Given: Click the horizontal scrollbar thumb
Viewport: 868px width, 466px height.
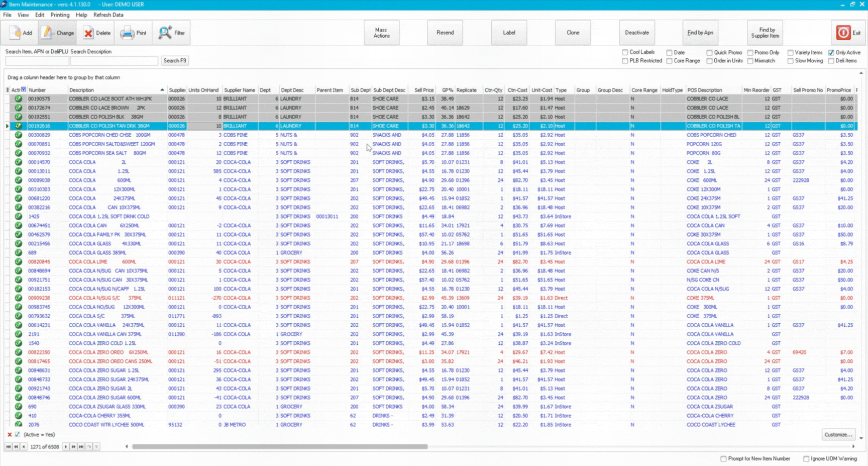Looking at the screenshot, I should [x=280, y=446].
